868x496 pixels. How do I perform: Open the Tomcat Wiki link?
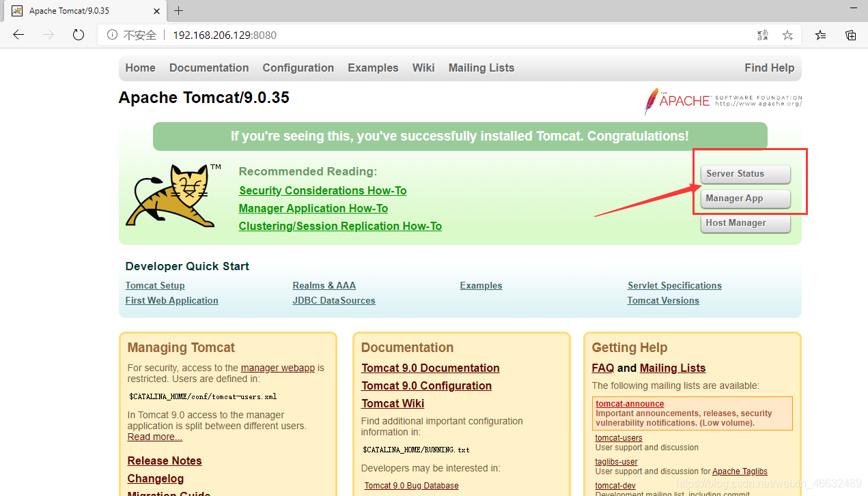point(393,403)
